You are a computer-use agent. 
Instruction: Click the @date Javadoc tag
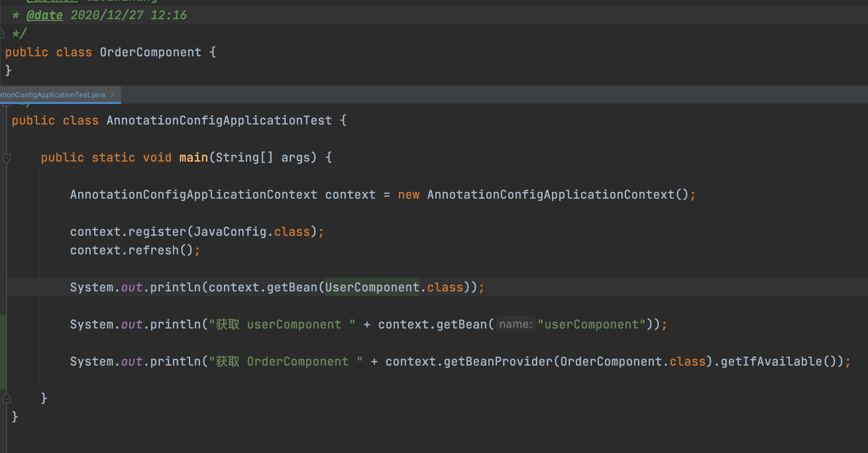point(44,15)
